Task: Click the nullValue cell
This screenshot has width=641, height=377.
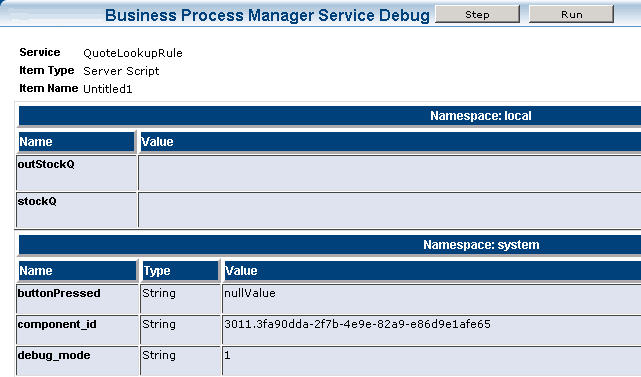Action: click(432, 299)
